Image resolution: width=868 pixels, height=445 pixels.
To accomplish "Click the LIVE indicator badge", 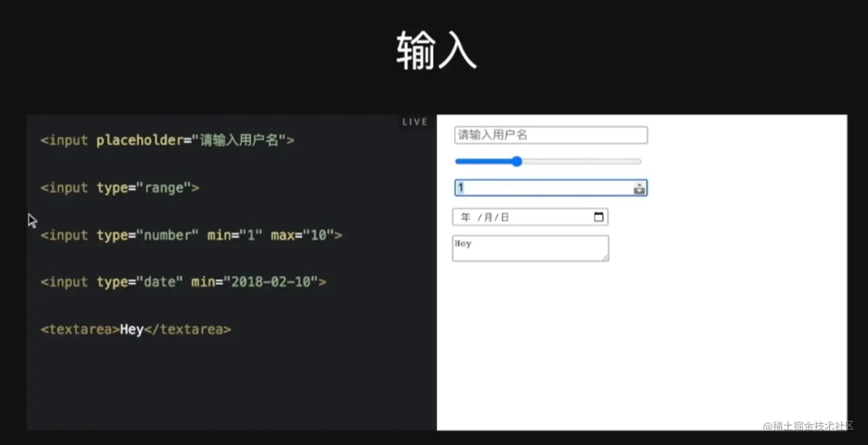I will 414,121.
